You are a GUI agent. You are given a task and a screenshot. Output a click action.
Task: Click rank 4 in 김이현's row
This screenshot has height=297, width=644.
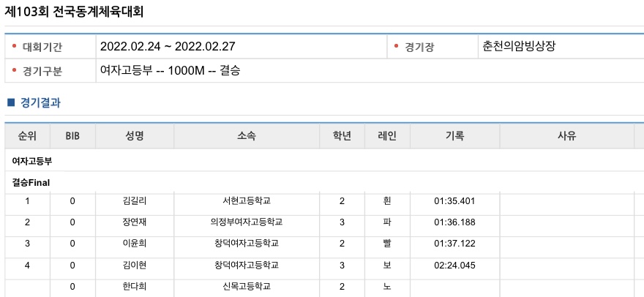click(27, 265)
